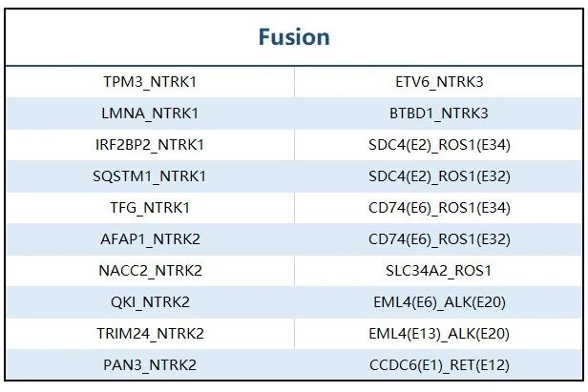Select the NACC2_NTRK2 cell

pos(150,271)
